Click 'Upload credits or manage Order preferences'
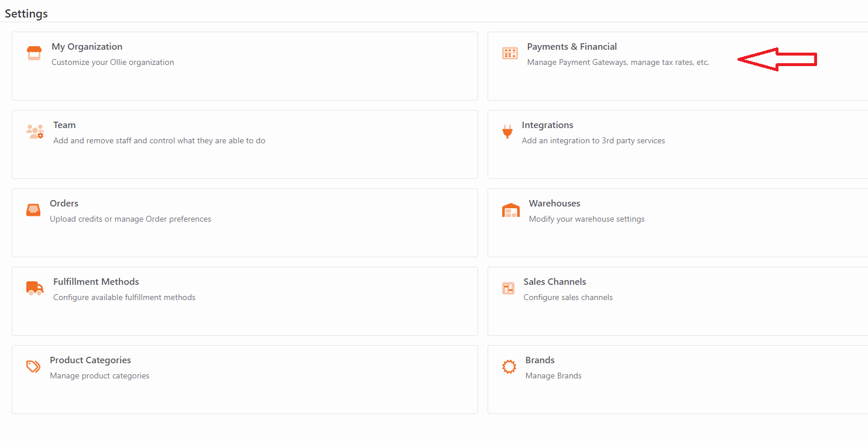The width and height of the screenshot is (868, 441). click(x=131, y=219)
